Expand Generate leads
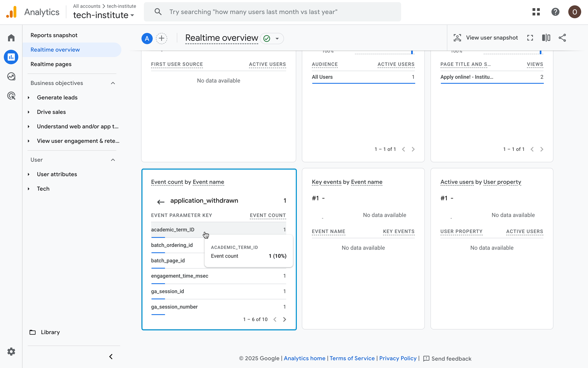 pyautogui.click(x=29, y=98)
